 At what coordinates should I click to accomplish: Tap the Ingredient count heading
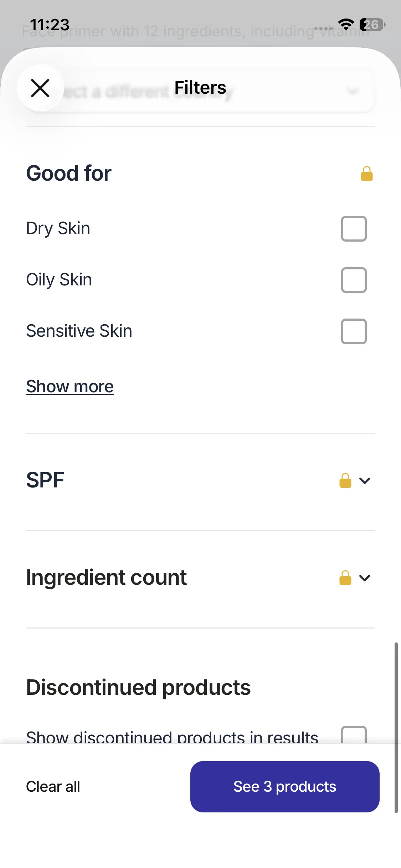click(106, 577)
